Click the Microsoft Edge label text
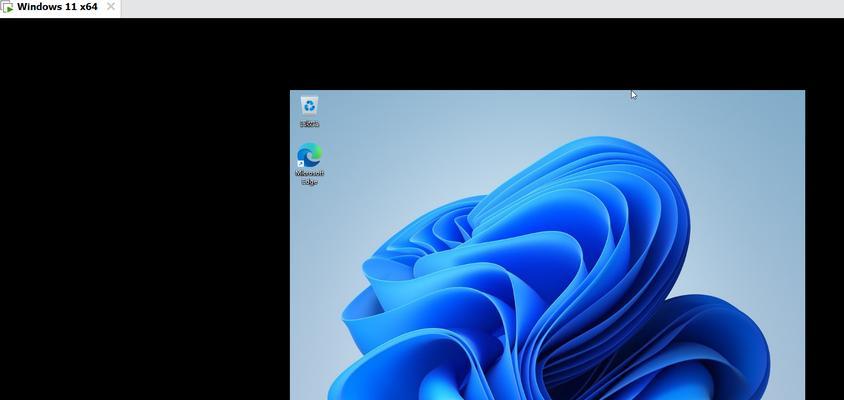The height and width of the screenshot is (400, 844). (310, 178)
